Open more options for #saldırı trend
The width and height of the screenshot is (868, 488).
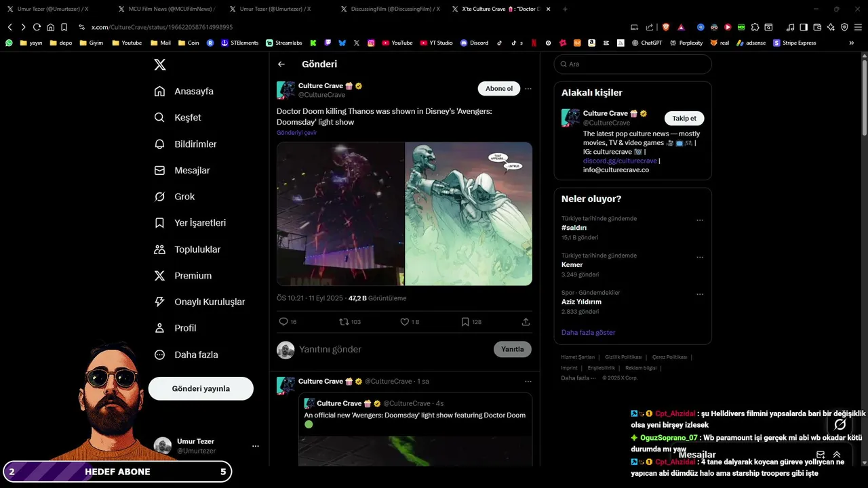tap(700, 220)
